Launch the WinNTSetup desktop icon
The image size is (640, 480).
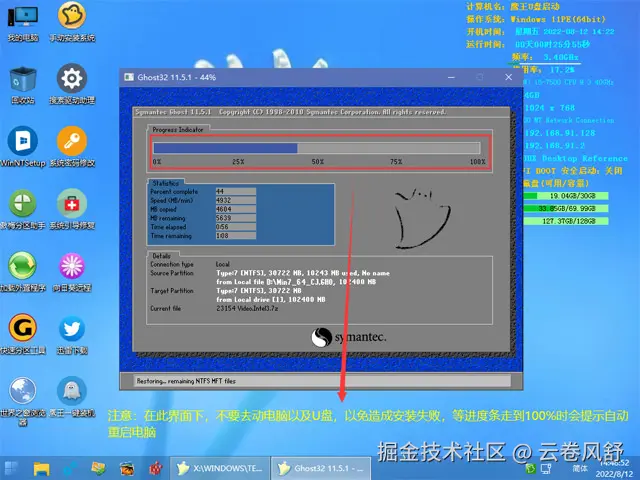[x=23, y=147]
